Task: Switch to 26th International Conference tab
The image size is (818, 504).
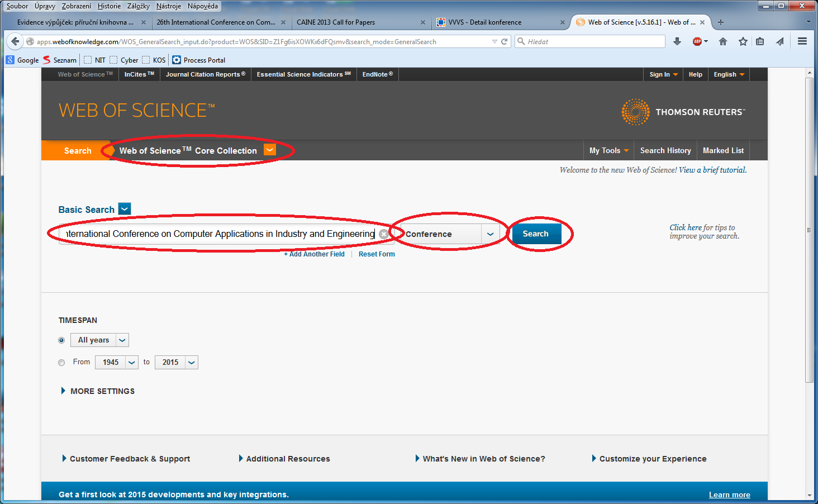Action: [x=221, y=22]
